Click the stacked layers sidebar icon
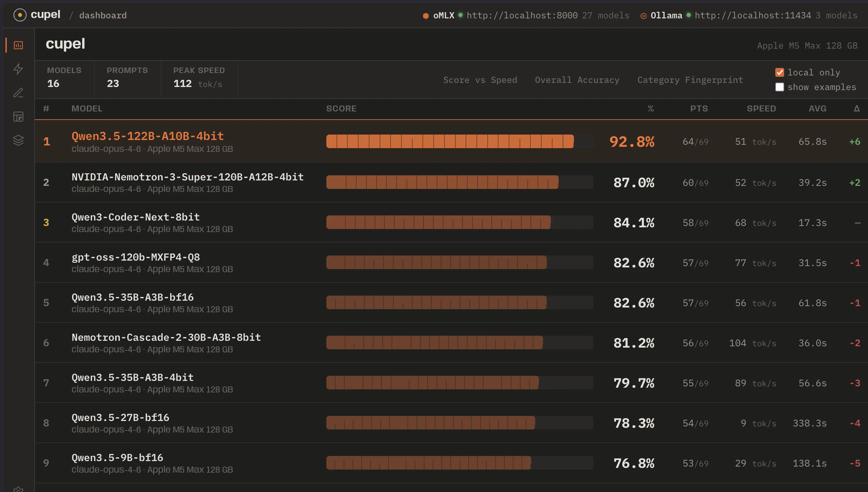Screen dimensions: 868x492 (18, 140)
